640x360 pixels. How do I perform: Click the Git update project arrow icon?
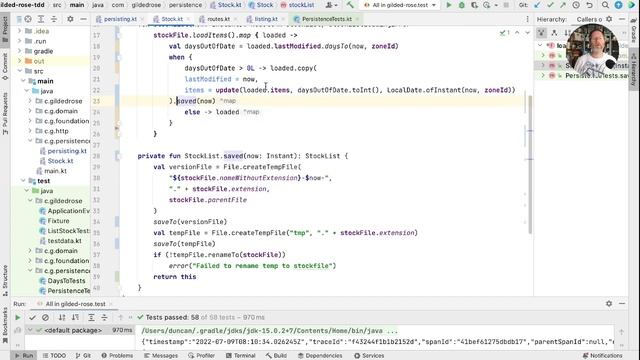click(x=537, y=5)
